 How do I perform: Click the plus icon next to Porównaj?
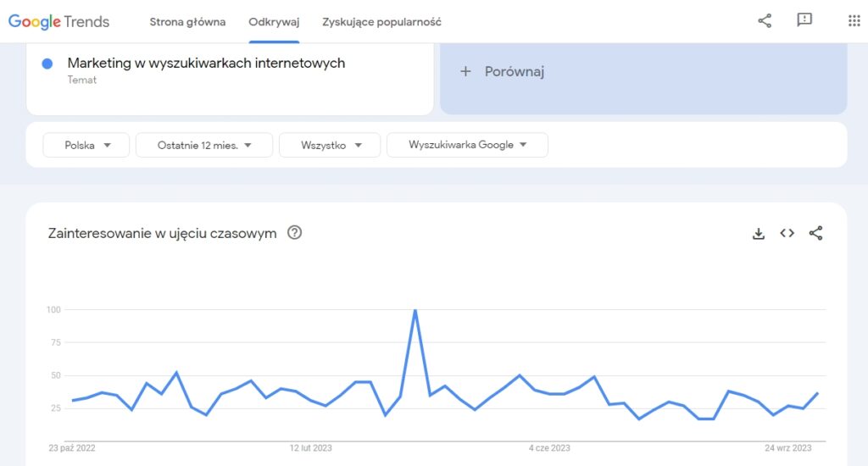pyautogui.click(x=465, y=71)
